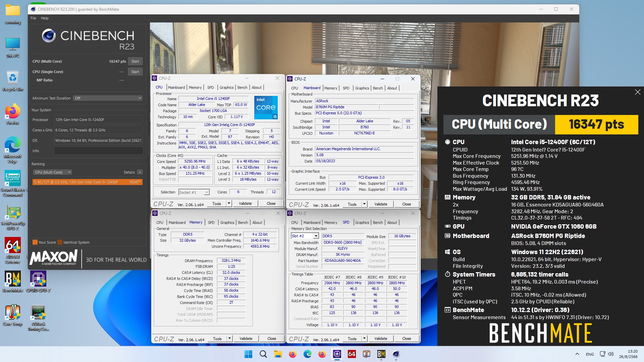Switch to CPU-Z in taskbar
The image size is (644, 362).
click(337, 354)
